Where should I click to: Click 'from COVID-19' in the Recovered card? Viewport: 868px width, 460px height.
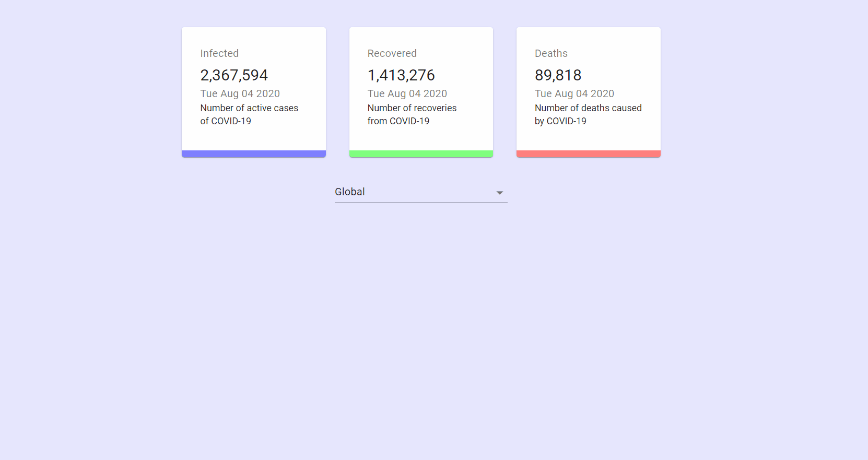coord(398,121)
